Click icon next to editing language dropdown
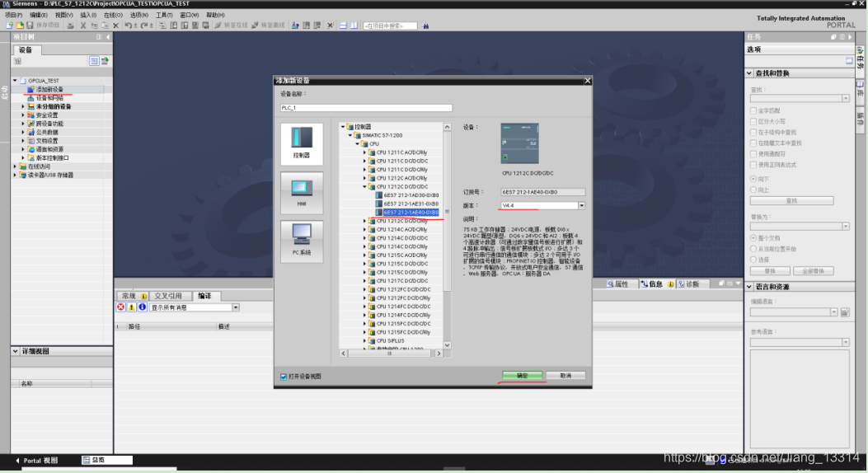Screen dimensions: 868x473 point(845,312)
